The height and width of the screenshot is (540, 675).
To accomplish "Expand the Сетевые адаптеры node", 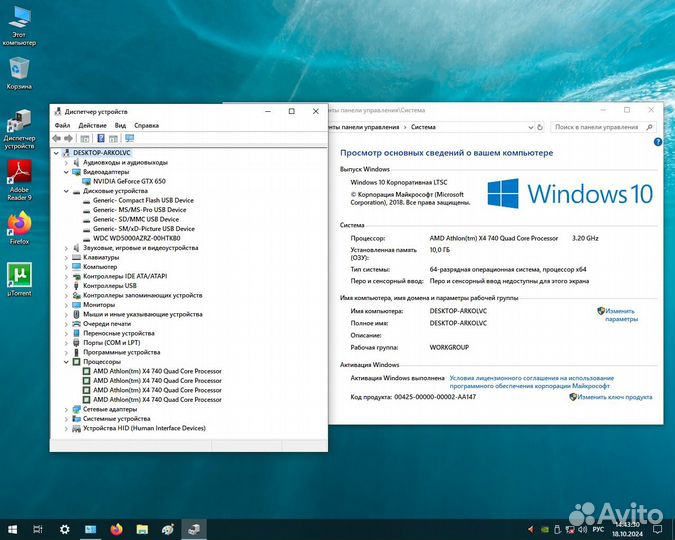I will (x=67, y=409).
